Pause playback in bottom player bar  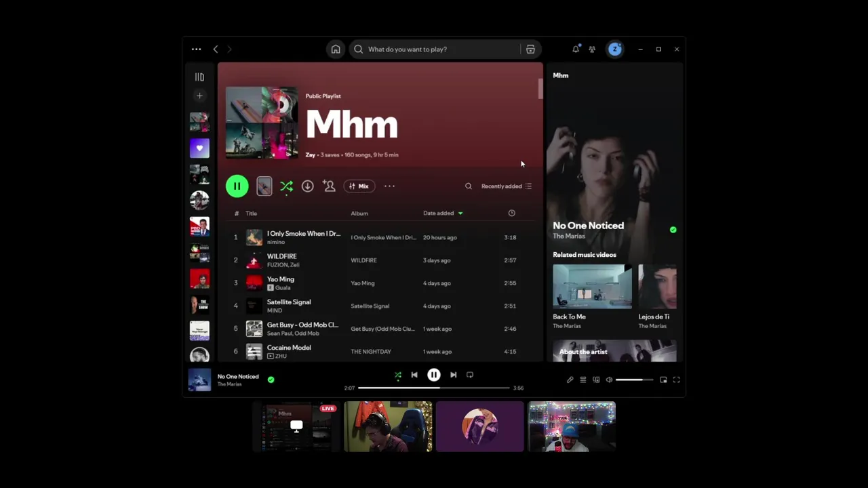[x=434, y=375]
